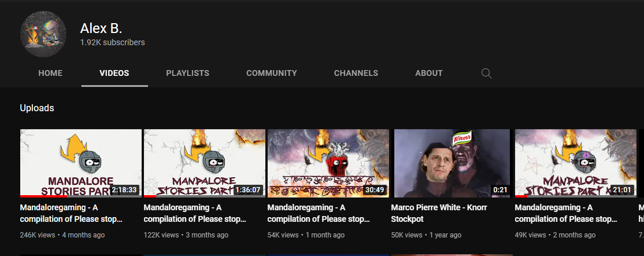Click the 0:21 duration badge

coord(501,190)
